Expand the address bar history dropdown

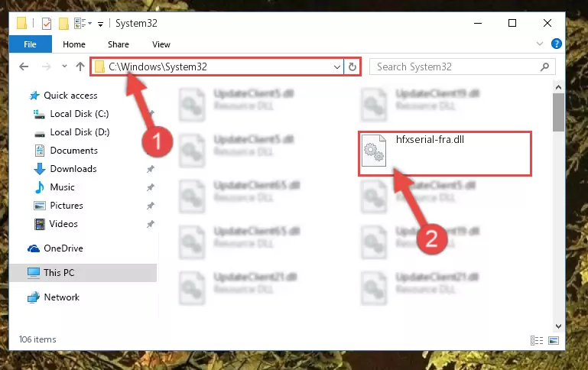coord(336,67)
